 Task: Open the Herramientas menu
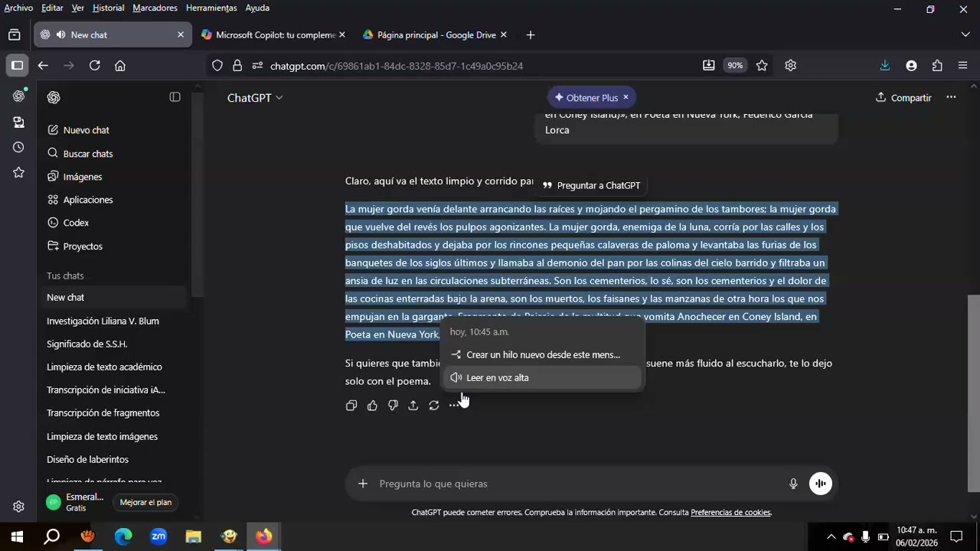click(x=211, y=8)
